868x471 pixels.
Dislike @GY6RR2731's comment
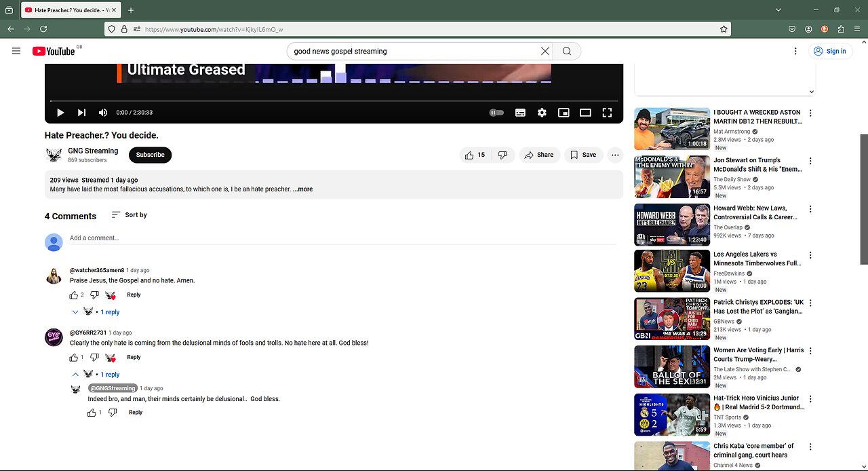94,358
